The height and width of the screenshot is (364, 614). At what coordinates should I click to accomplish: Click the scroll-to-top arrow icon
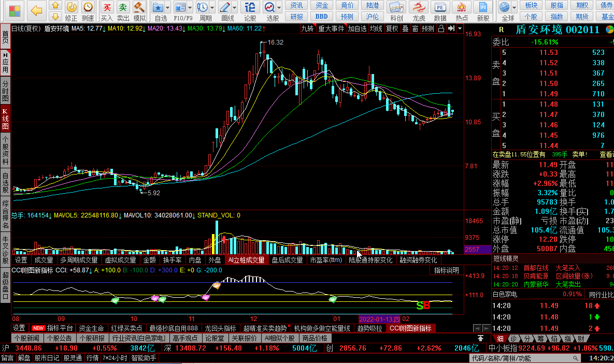(480, 338)
